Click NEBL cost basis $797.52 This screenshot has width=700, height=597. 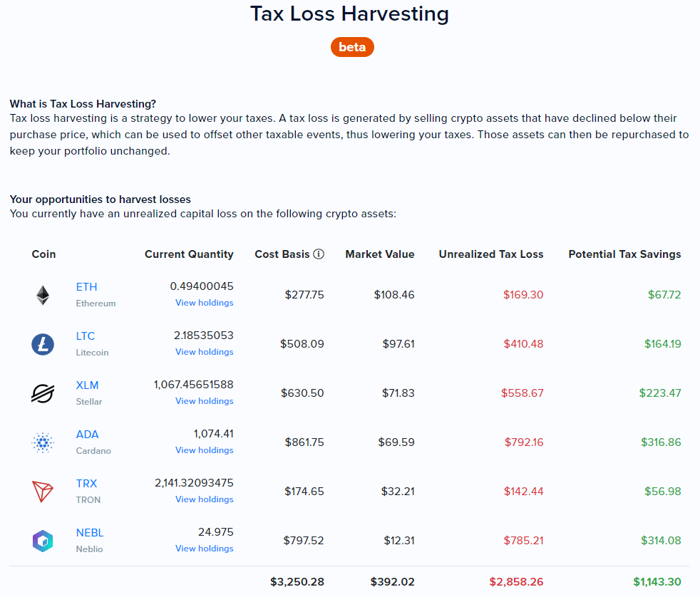click(x=304, y=540)
